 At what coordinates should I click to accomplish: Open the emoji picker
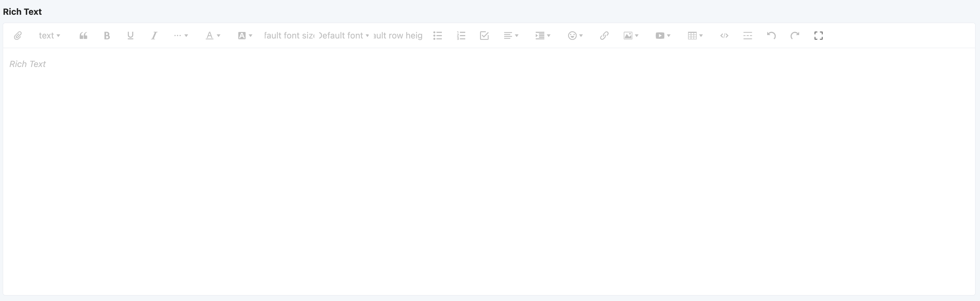click(575, 36)
